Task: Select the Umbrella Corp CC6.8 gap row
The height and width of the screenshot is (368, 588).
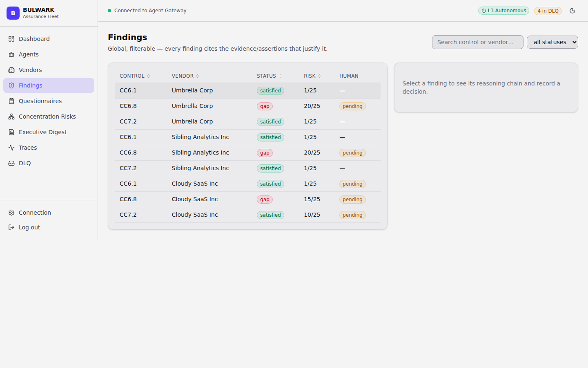Action: coord(247,106)
